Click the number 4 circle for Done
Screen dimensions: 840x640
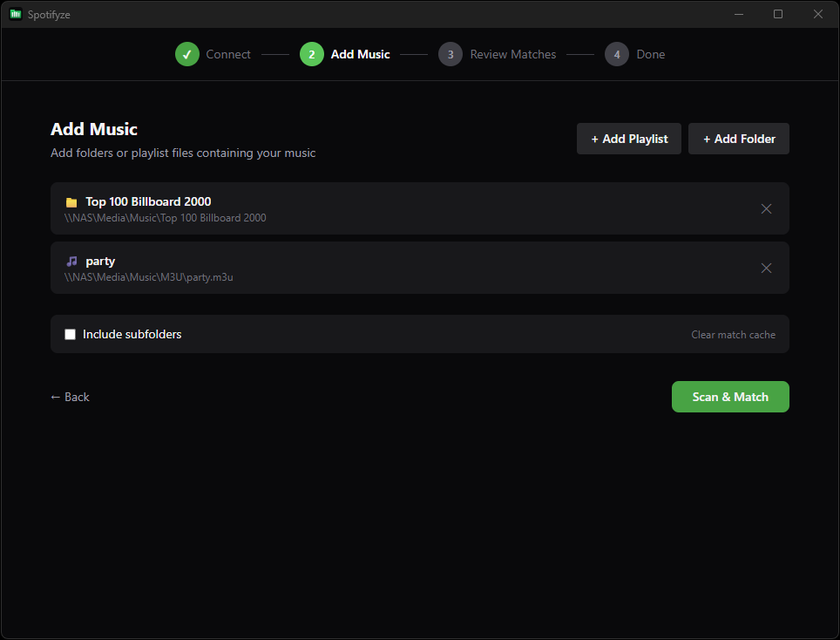[616, 53]
